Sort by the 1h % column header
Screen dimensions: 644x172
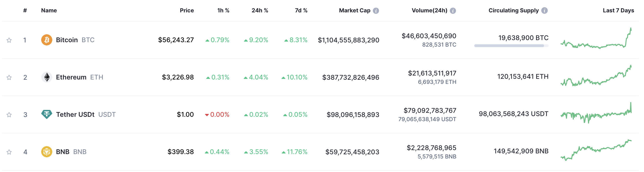(x=223, y=10)
